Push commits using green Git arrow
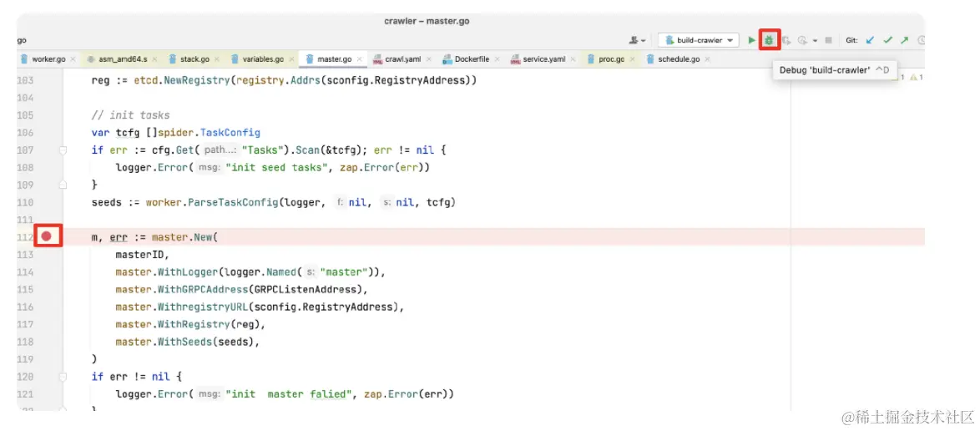The image size is (980, 431). pyautogui.click(x=904, y=40)
